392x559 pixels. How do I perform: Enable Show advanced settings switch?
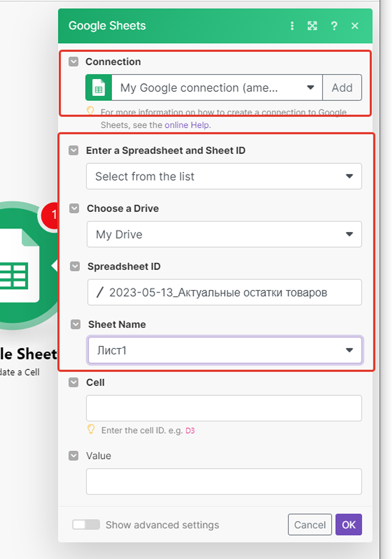pyautogui.click(x=86, y=525)
